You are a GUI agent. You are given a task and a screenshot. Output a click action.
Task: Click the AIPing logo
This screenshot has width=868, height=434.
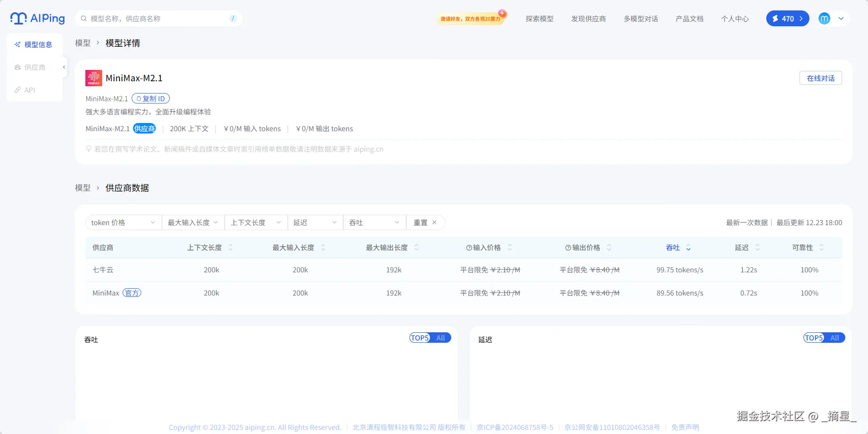37,18
